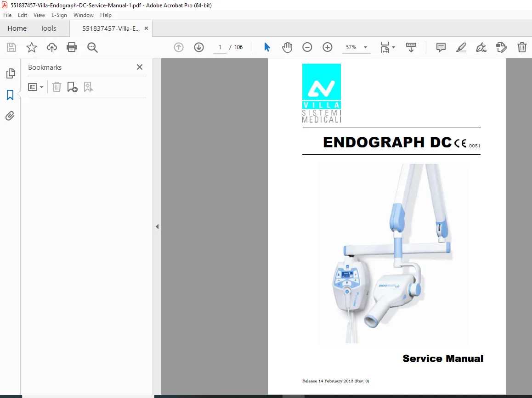Choose the Selection arrow tool
532x398 pixels.
pos(267,47)
